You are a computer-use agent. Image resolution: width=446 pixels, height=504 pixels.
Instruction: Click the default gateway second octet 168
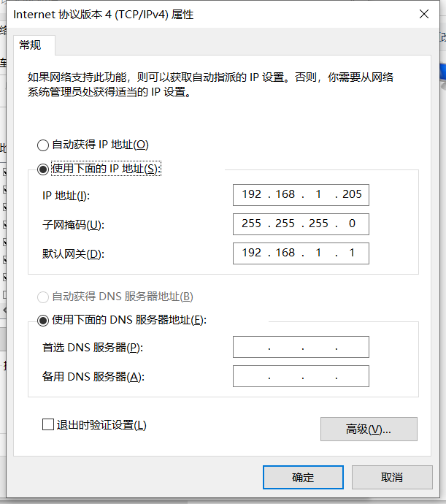pos(285,253)
